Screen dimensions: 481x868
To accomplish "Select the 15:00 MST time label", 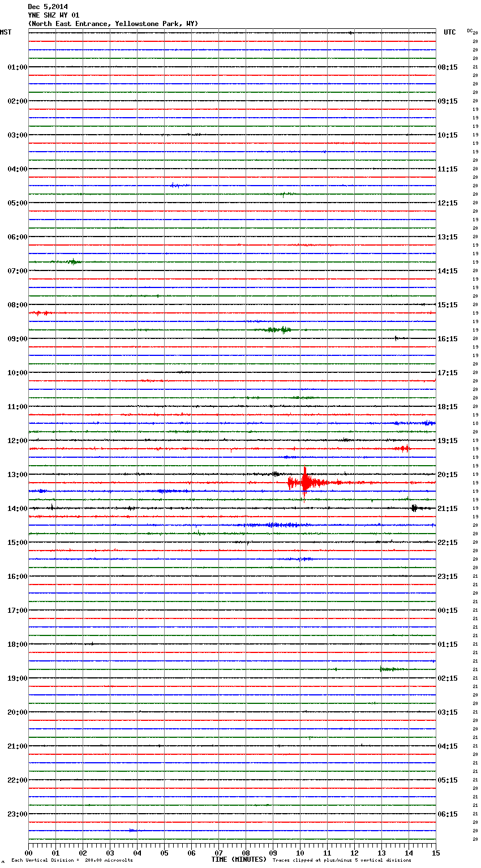I will click(17, 543).
